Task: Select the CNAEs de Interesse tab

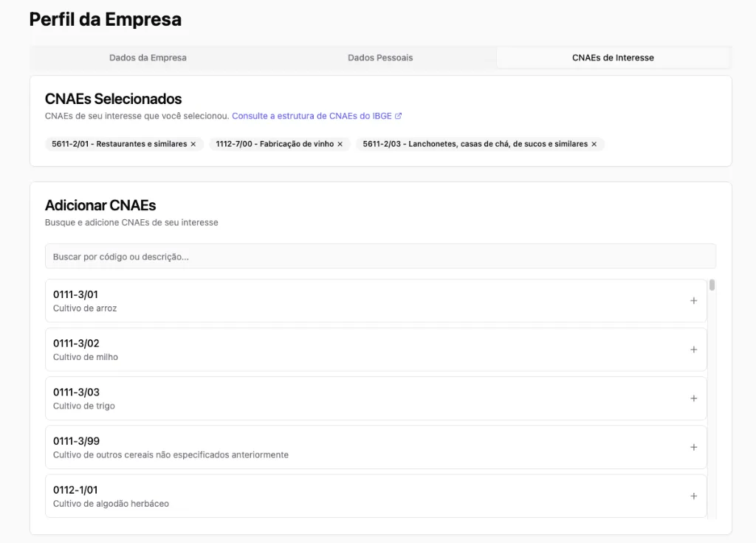Action: coord(613,58)
